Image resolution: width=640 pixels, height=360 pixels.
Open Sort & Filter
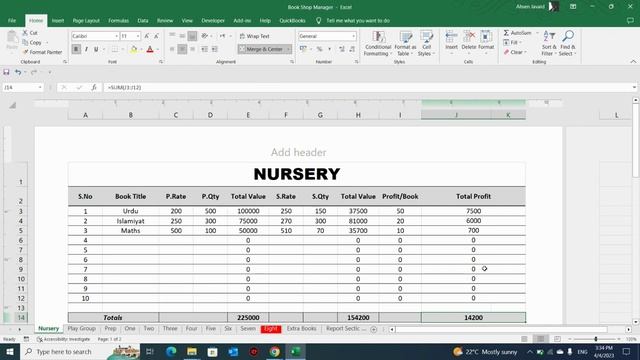click(549, 43)
